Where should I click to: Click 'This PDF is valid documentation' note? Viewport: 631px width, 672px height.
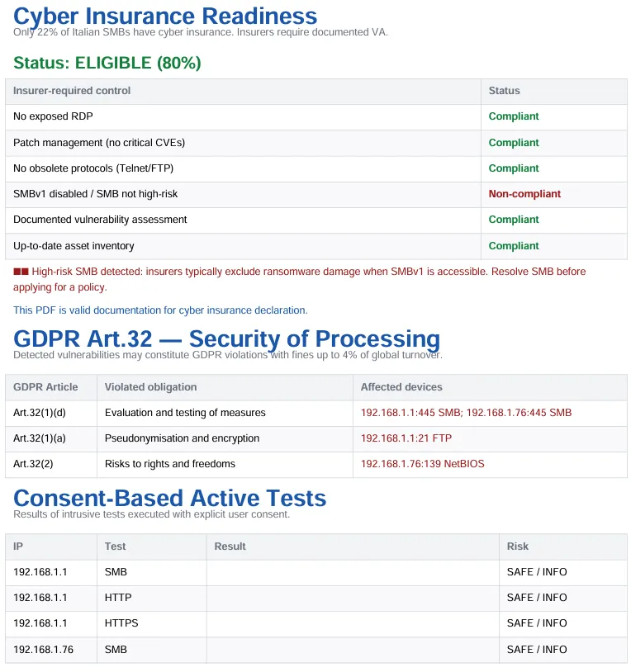point(160,310)
